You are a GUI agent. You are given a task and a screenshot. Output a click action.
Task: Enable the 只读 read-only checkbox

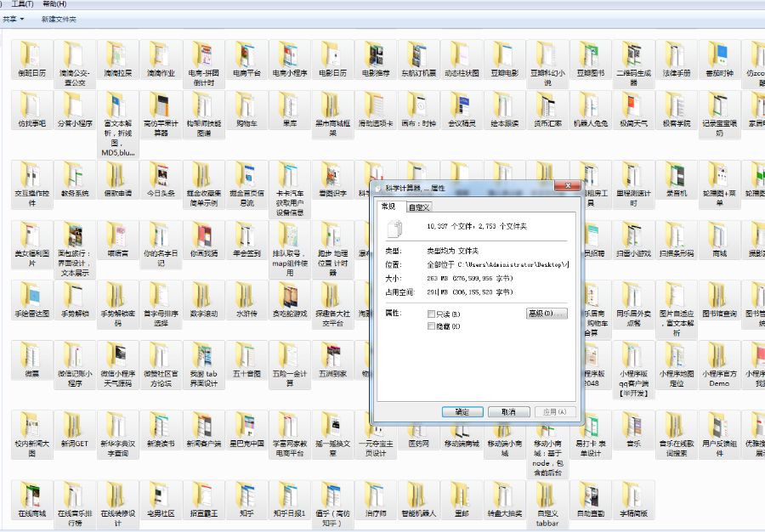click(432, 314)
